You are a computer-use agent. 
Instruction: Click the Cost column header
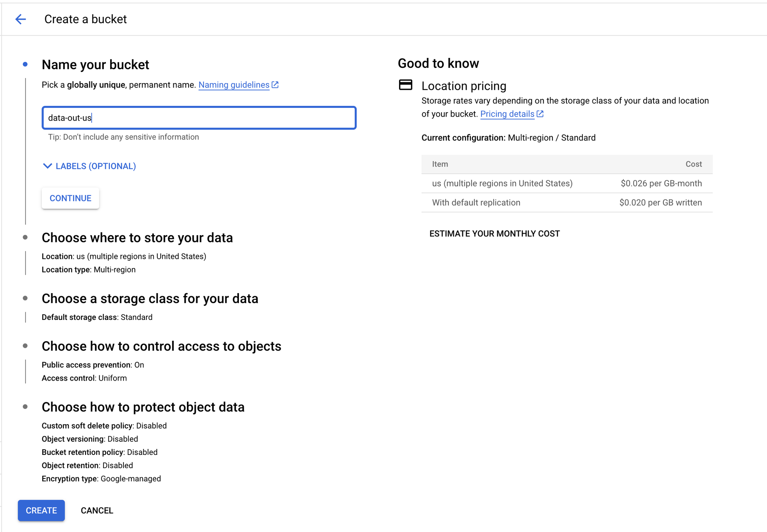(693, 164)
